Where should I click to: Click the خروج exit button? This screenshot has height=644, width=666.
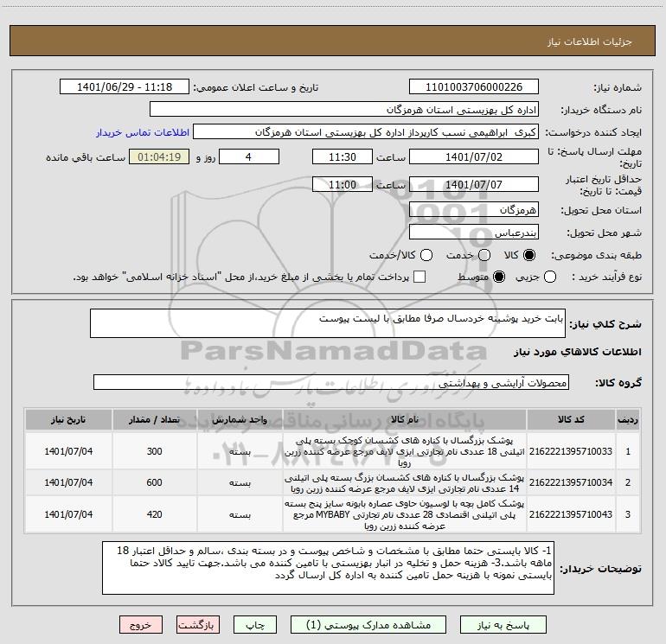[x=141, y=625]
